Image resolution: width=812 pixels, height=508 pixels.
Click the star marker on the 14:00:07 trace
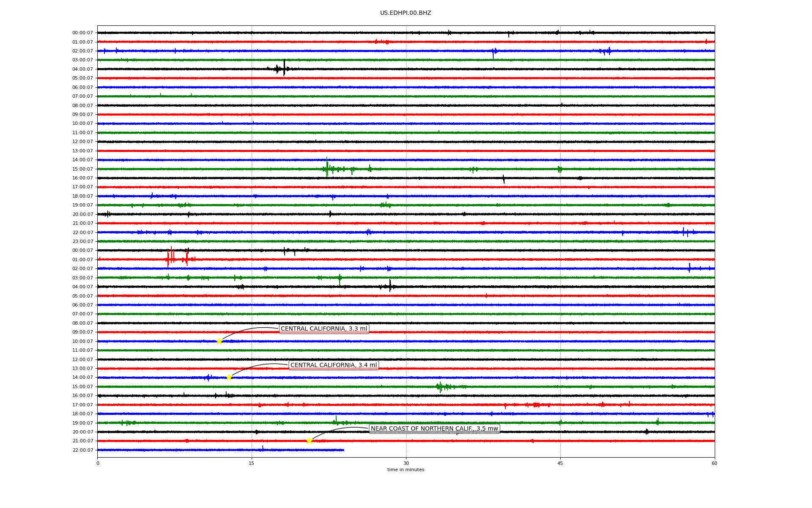(229, 377)
